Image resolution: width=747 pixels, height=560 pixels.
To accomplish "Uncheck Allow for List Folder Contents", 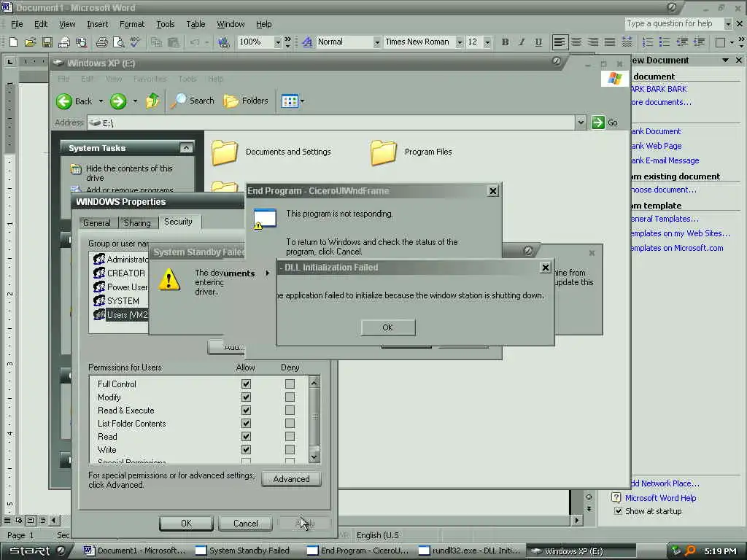I will tap(246, 424).
